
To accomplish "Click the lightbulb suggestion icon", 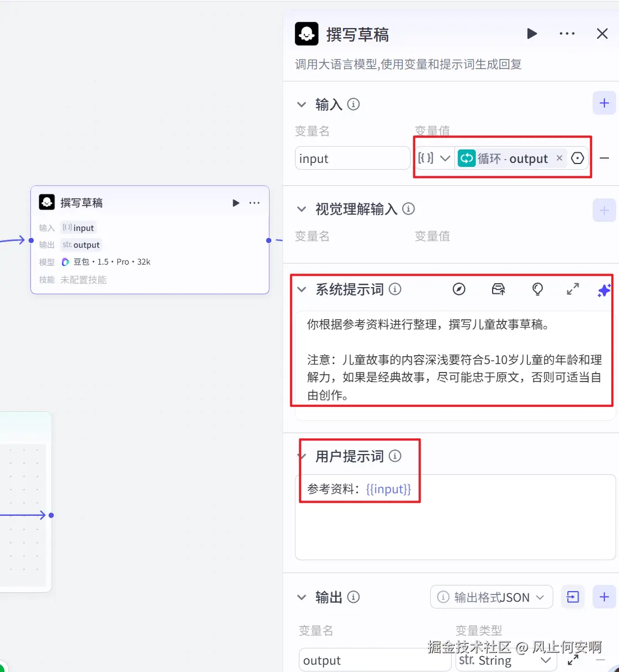I will click(x=537, y=289).
